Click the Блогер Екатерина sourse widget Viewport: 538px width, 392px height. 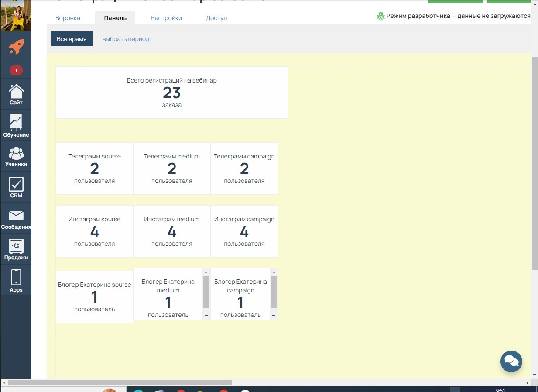click(x=94, y=297)
